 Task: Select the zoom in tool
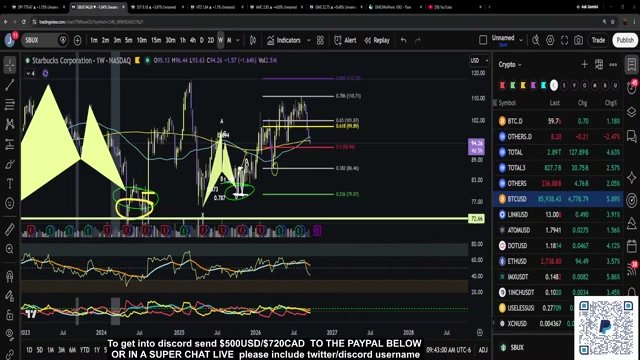(x=10, y=249)
